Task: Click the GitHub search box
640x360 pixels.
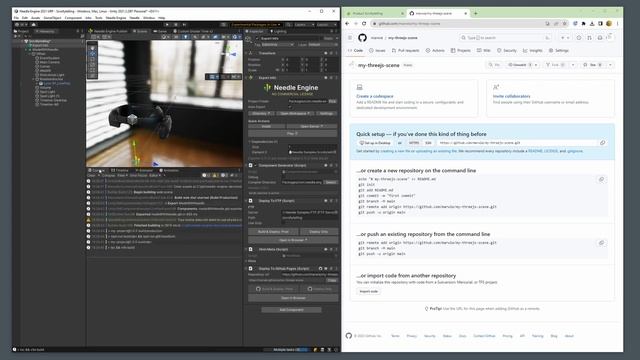Action: tap(505, 38)
